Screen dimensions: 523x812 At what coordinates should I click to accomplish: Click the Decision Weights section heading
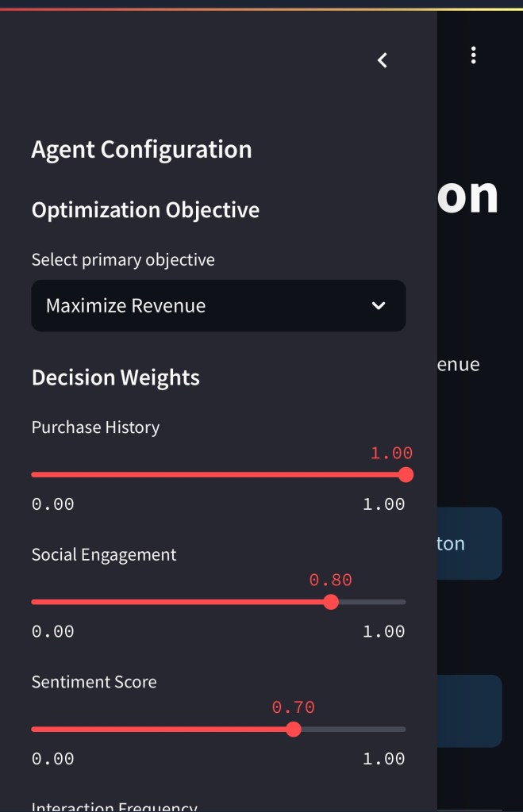[116, 377]
